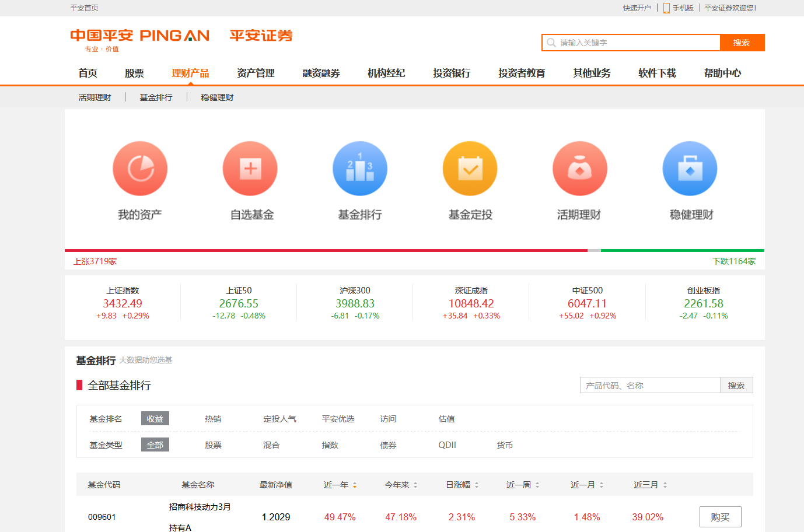804x532 pixels.
Task: Open the 投资银行 main menu item
Action: pyautogui.click(x=452, y=73)
